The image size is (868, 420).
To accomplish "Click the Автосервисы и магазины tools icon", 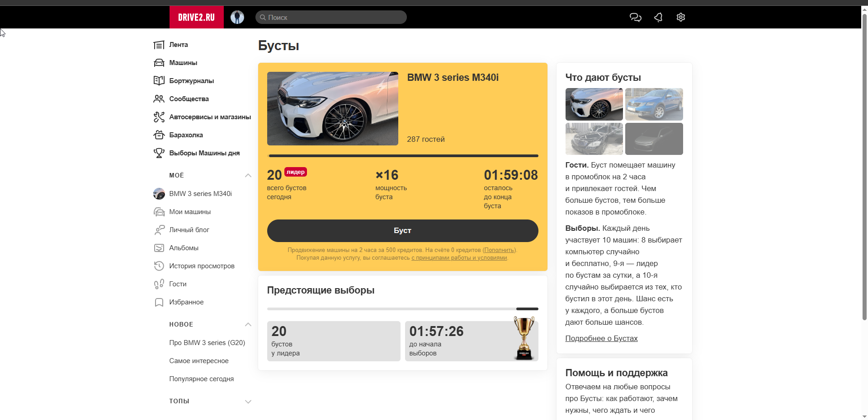I will (159, 117).
